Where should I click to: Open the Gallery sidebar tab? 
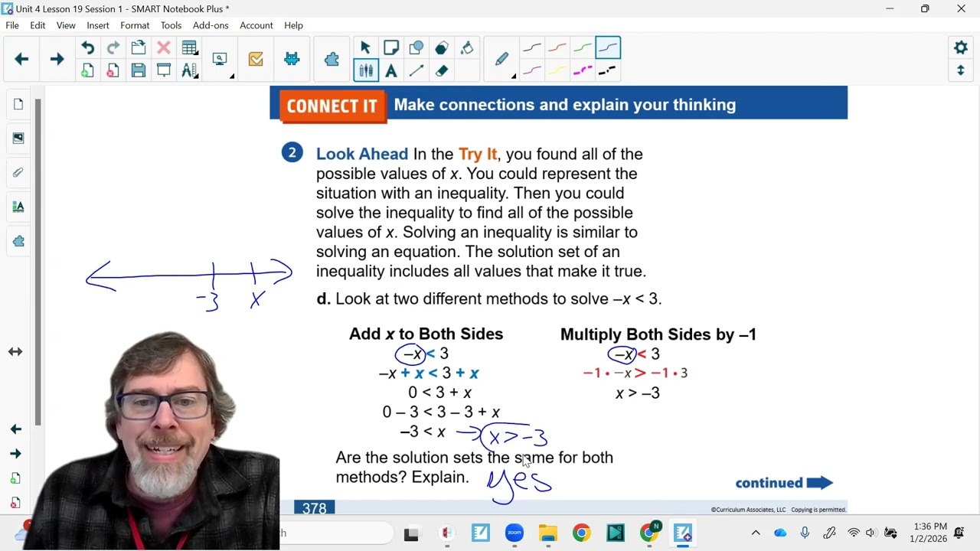(x=18, y=139)
